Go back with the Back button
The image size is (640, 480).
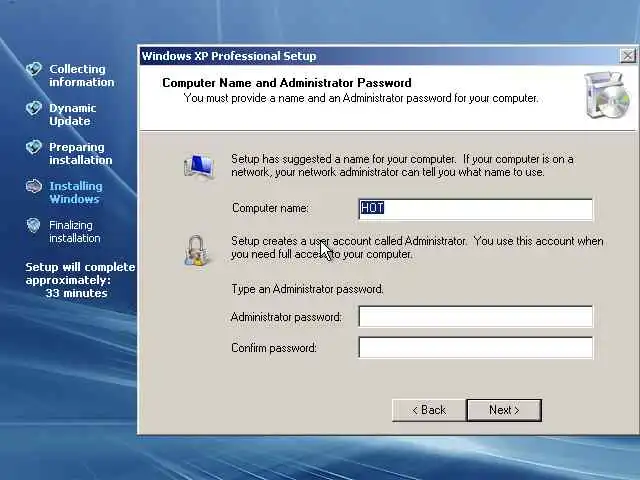click(x=429, y=410)
